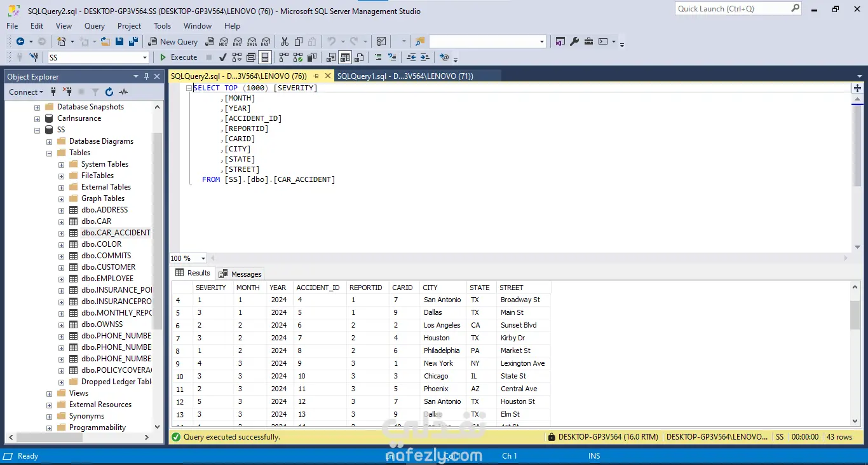
Task: Click the Change Connection plug icon
Action: 34,57
